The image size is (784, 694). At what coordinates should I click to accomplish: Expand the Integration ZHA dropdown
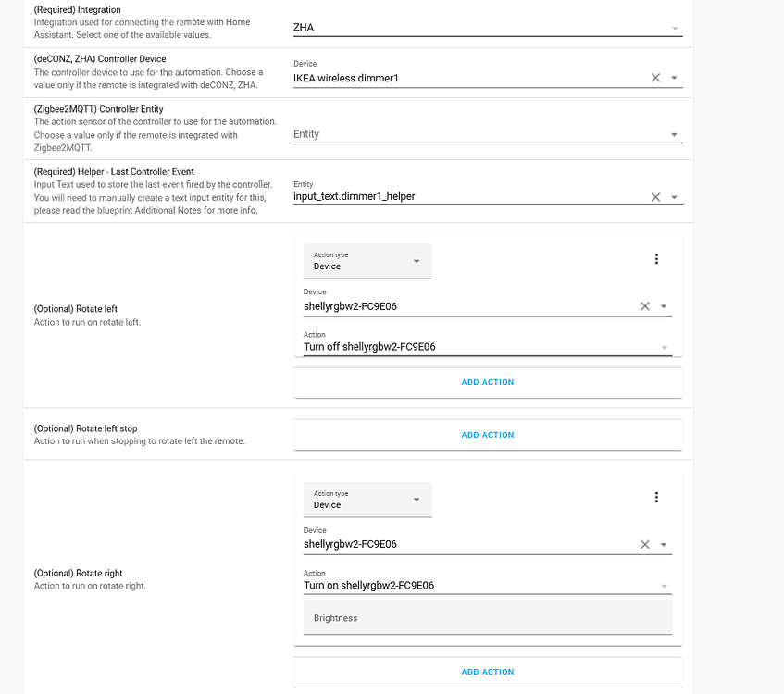674,29
